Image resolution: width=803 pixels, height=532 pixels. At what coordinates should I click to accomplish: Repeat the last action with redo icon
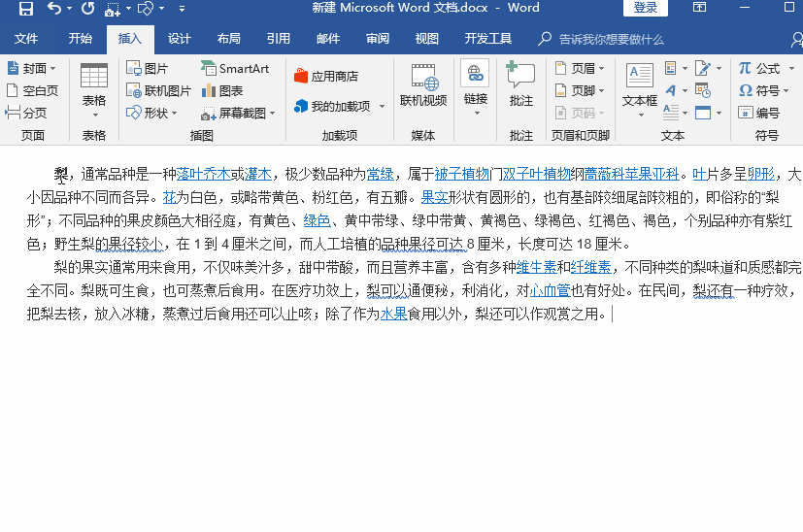(x=88, y=8)
